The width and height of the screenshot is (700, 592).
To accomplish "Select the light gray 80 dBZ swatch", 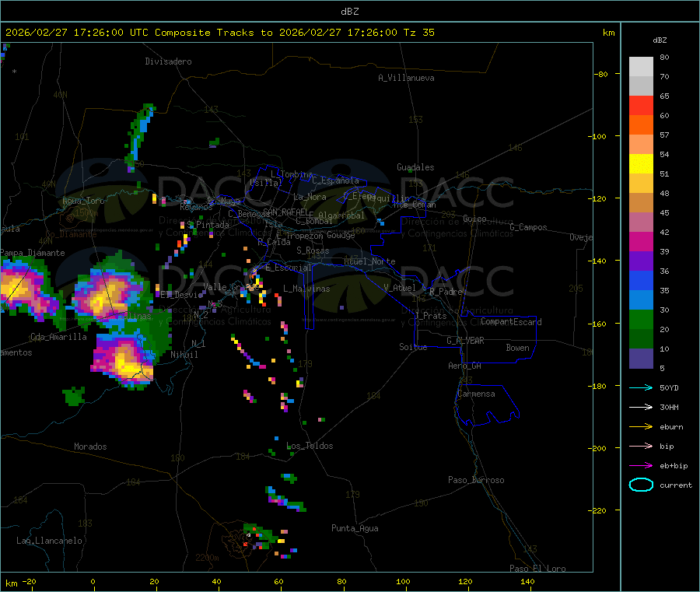I will 641,67.
